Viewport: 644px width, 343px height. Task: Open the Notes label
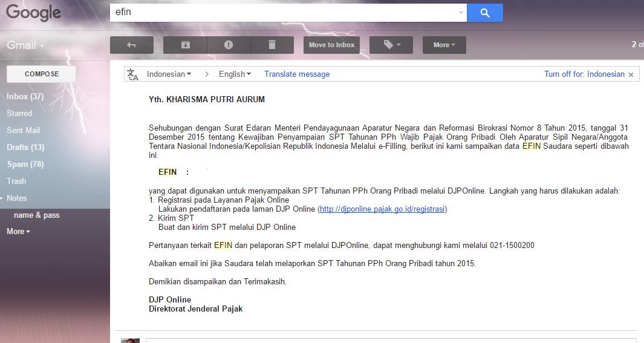tap(17, 198)
